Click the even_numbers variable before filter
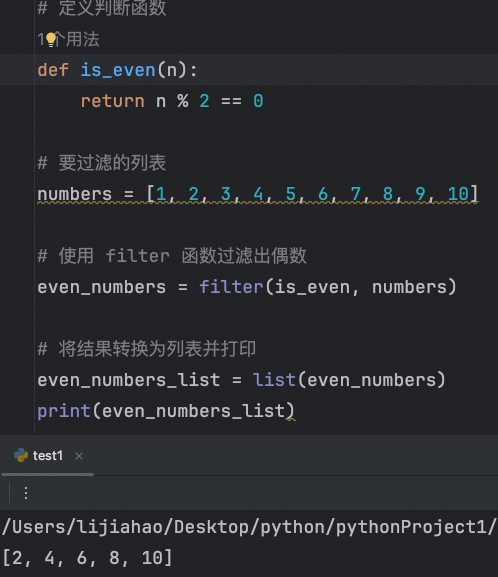Image resolution: width=498 pixels, height=577 pixels. point(102,287)
